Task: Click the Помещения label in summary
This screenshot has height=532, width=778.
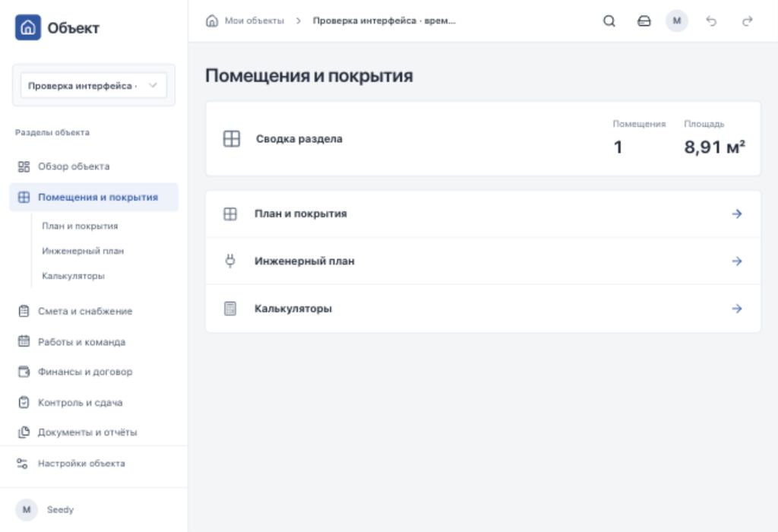Action: 639,124
